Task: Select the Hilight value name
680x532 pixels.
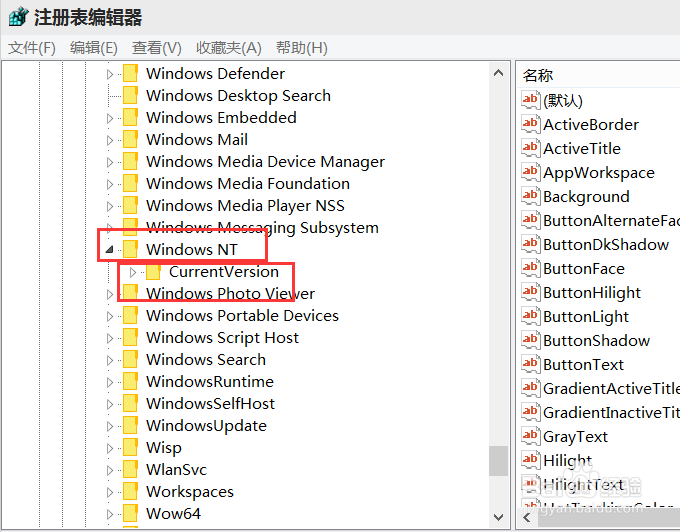Action: tap(567, 460)
